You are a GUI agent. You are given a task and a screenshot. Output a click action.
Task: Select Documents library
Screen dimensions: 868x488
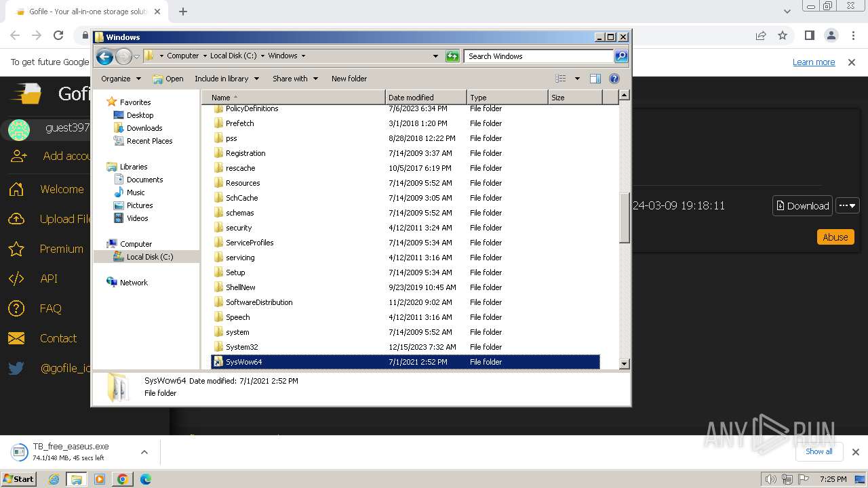tap(144, 180)
